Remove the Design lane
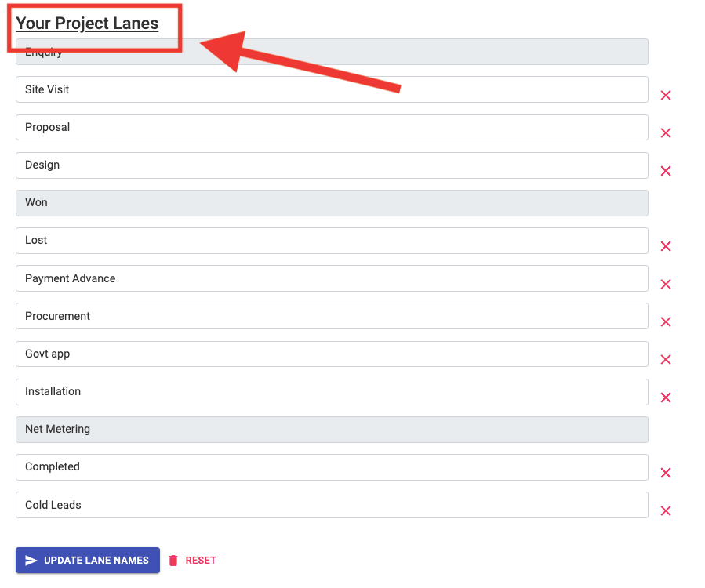 [666, 171]
